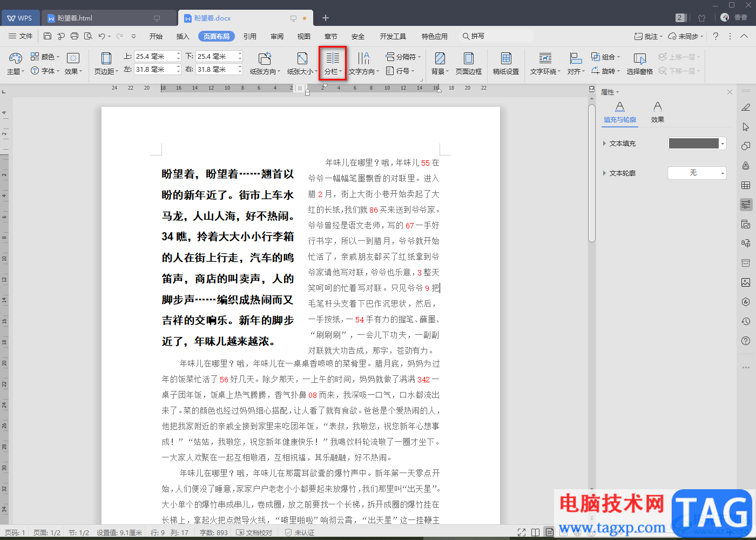Screen dimensions: 756x540
Task: Open the 章节 tab
Action: tap(331, 36)
